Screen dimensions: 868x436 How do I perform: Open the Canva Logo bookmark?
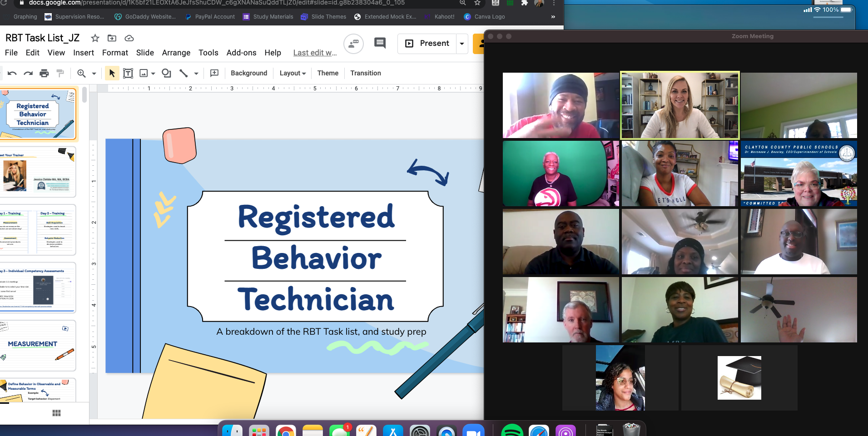(x=484, y=17)
